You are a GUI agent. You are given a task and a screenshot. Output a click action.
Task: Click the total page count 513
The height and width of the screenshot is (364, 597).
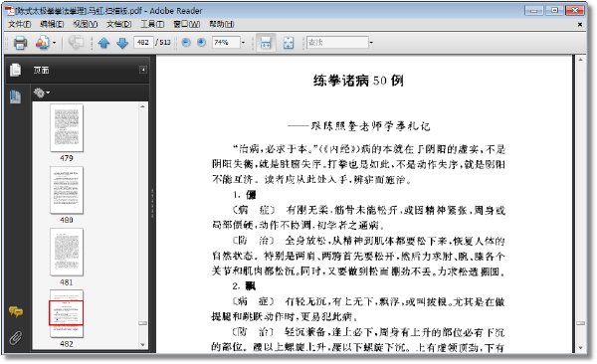165,42
